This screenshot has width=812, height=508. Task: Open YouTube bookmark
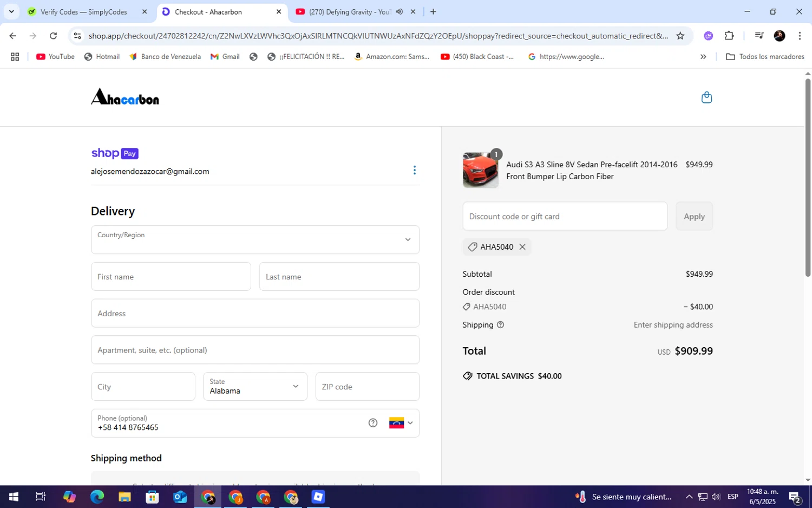pos(55,56)
